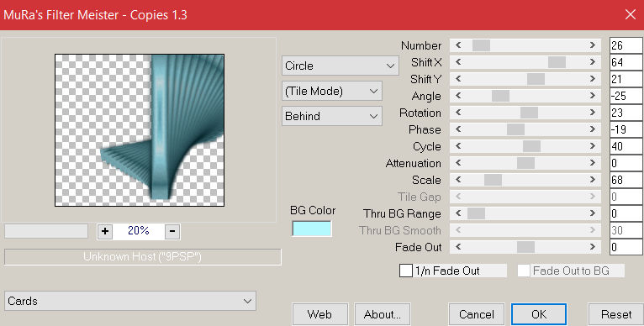Click the Reset button
Image resolution: width=644 pixels, height=326 pixels.
(616, 314)
